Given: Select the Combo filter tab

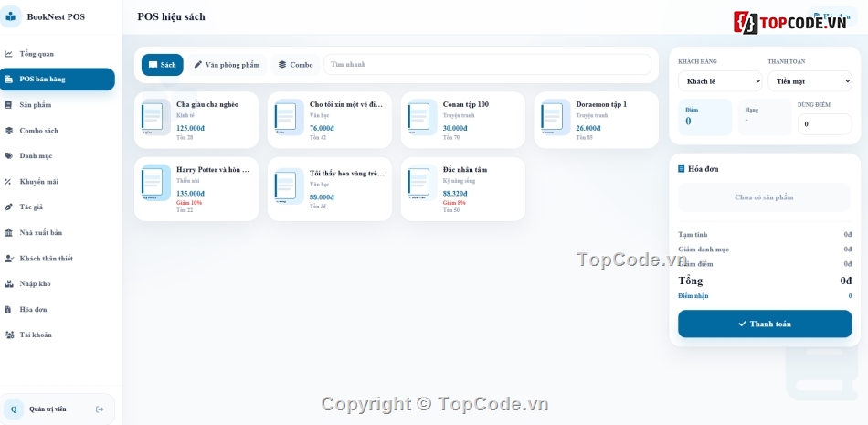Looking at the screenshot, I should tap(296, 65).
